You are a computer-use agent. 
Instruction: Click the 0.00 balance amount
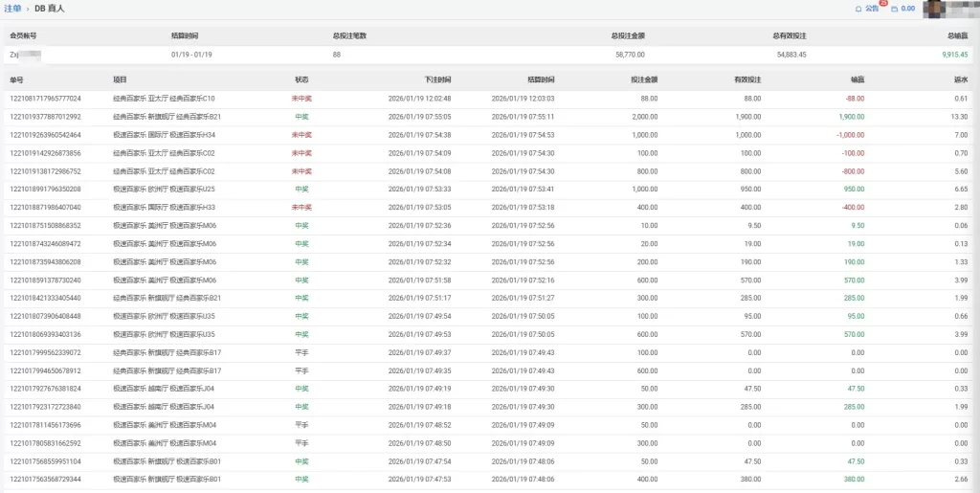tap(908, 9)
